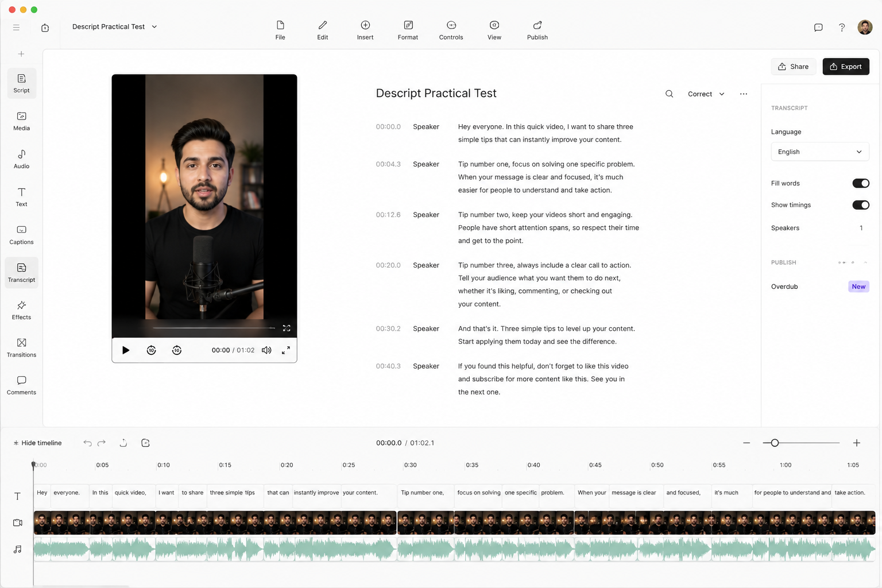
Task: Click the Overdub label in the Publish section
Action: pos(784,287)
